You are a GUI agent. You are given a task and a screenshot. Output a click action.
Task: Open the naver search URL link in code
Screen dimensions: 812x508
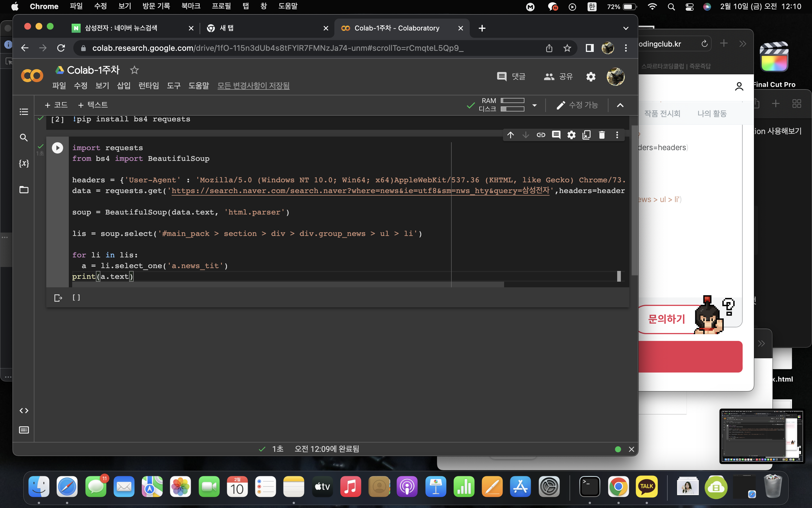point(360,190)
